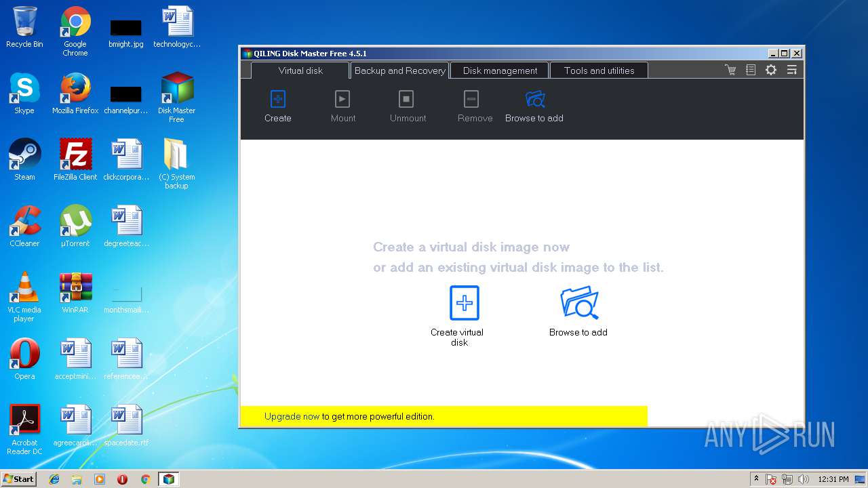Select the agreecaroli... Word document
The image size is (868, 488).
click(x=75, y=426)
